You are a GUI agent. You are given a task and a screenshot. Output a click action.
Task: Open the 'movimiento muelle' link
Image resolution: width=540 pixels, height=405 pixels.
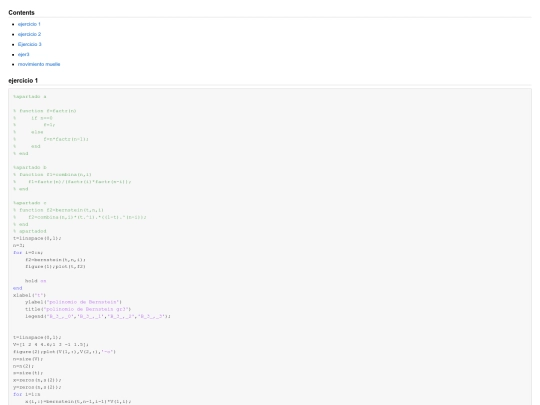pyautogui.click(x=39, y=64)
